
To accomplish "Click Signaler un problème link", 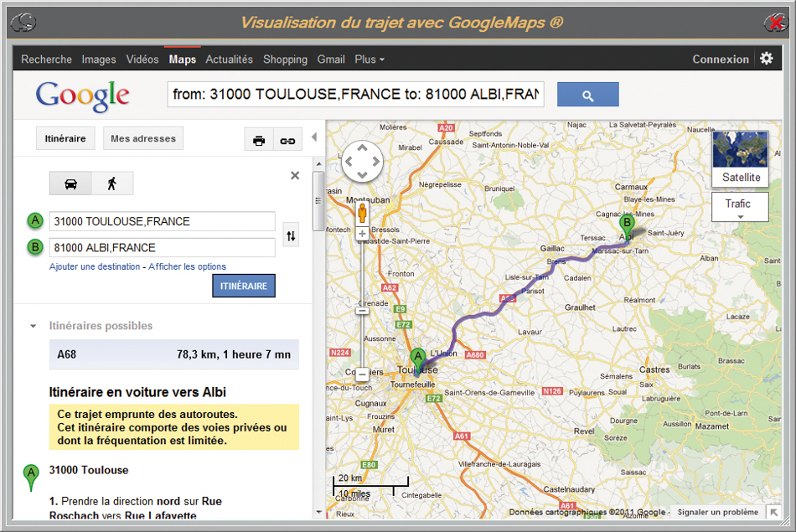I will click(x=718, y=512).
